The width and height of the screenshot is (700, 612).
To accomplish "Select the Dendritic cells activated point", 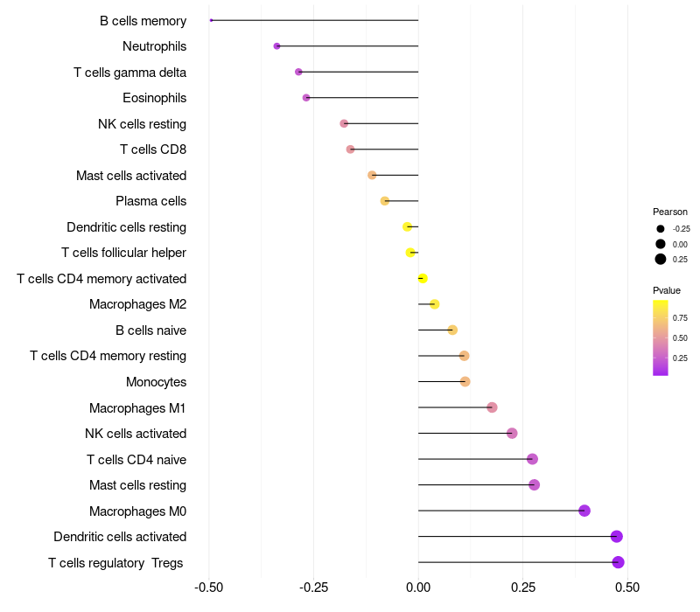I will [617, 537].
